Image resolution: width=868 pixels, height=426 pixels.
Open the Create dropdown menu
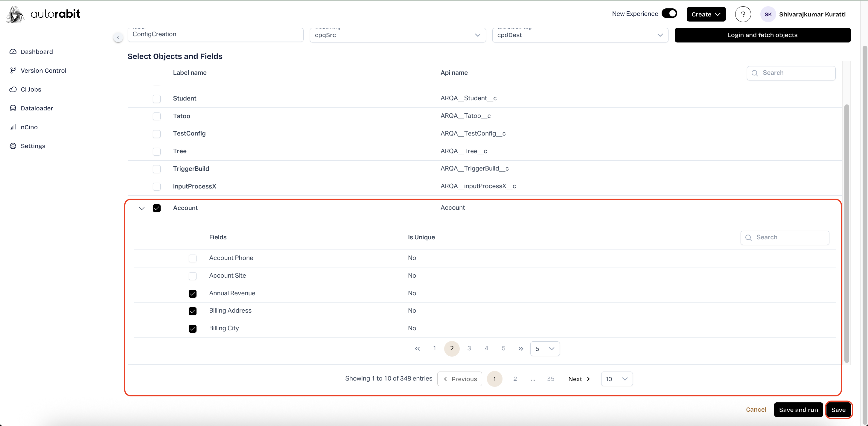[x=706, y=14]
